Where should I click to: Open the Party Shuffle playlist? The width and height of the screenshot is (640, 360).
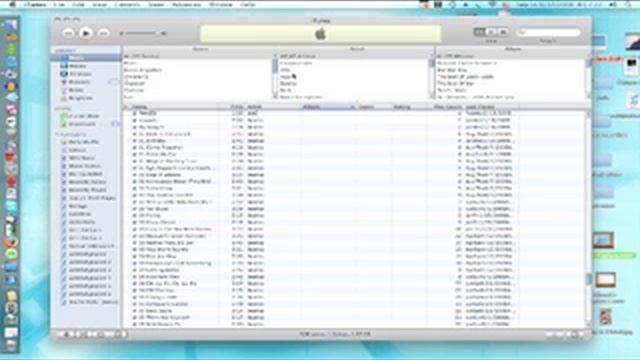pos(86,142)
